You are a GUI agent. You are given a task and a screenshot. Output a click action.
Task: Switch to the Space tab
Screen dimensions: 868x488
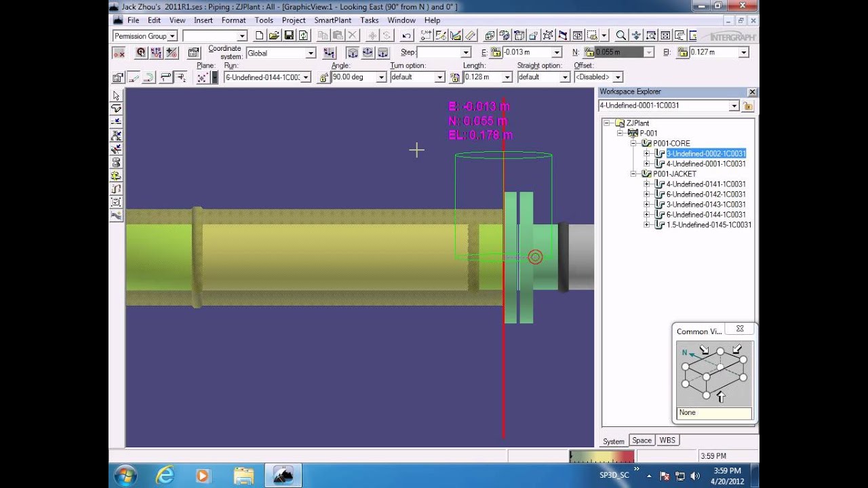point(642,441)
